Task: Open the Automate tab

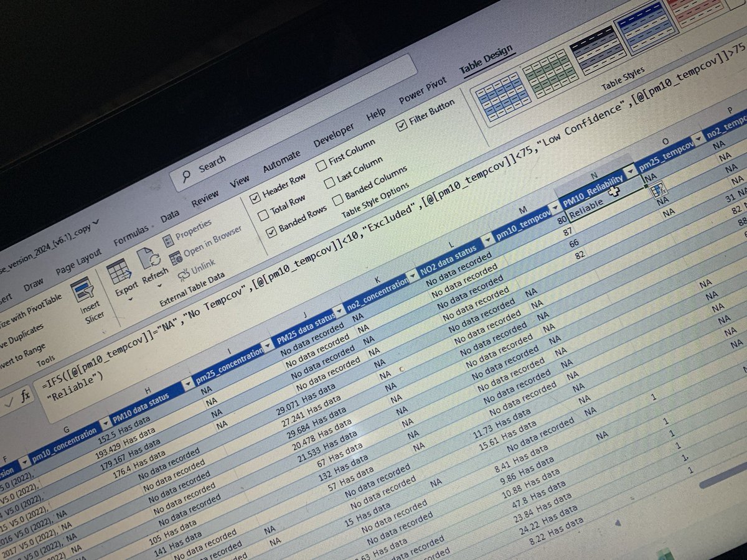Action: tap(281, 161)
